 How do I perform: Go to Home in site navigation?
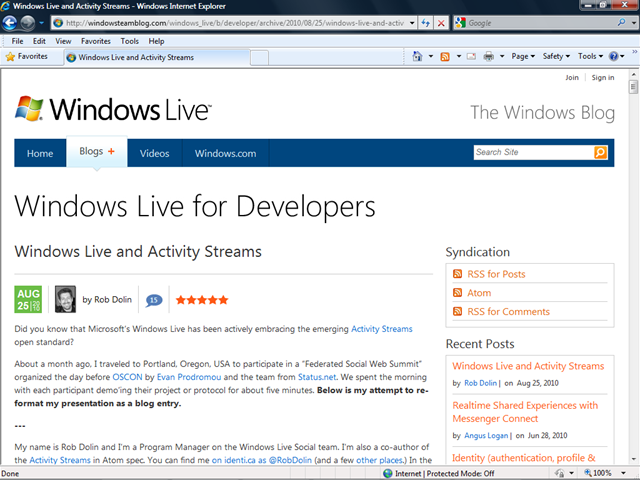[x=40, y=153]
